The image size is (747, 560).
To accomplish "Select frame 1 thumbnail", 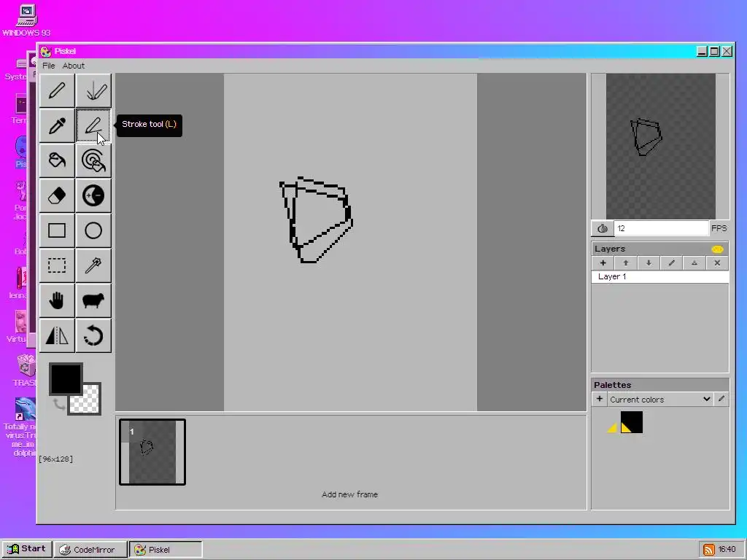I will 152,452.
